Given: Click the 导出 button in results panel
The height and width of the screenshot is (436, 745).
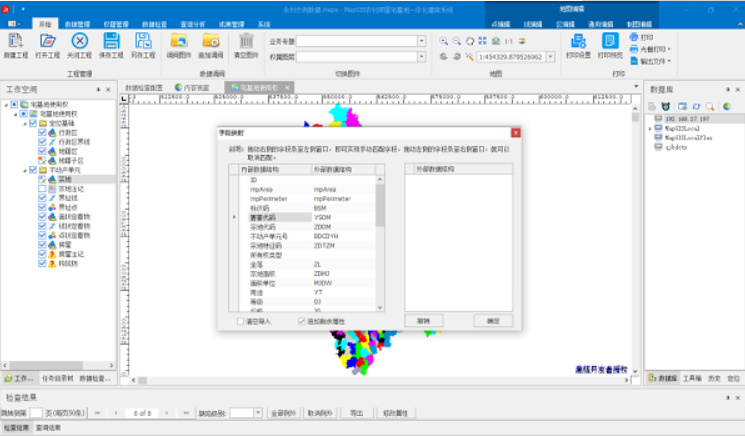Looking at the screenshot, I should tap(355, 412).
